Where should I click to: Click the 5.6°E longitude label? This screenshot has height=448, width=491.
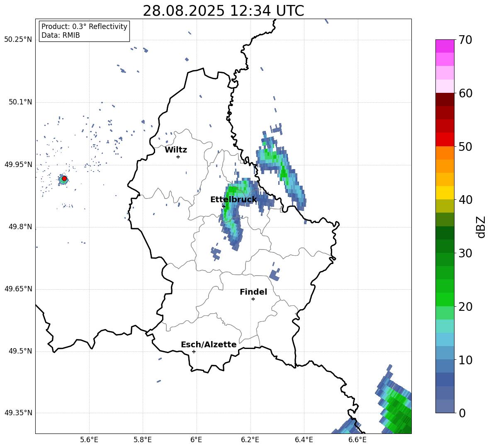tap(89, 440)
